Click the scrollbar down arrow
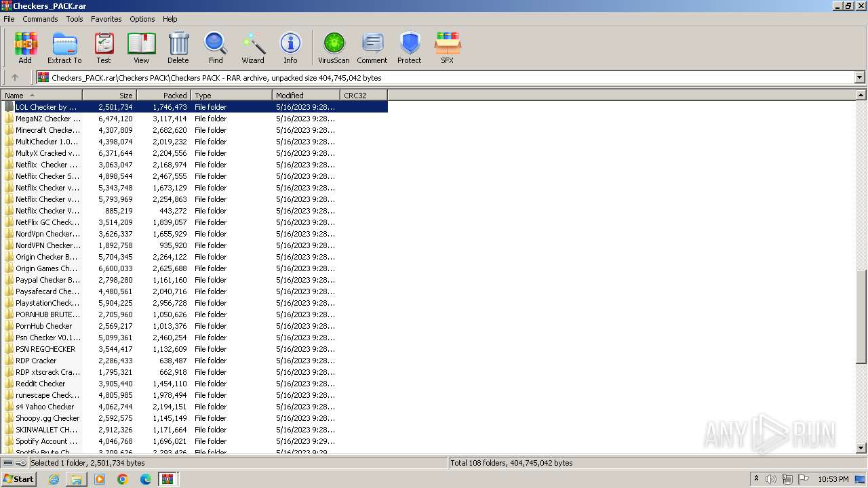The image size is (868, 488). pyautogui.click(x=861, y=448)
